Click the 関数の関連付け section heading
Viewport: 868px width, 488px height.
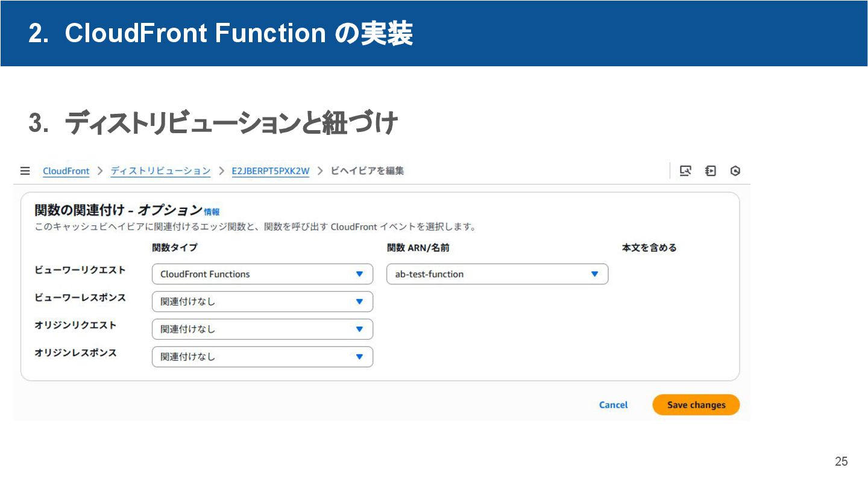[x=118, y=210]
